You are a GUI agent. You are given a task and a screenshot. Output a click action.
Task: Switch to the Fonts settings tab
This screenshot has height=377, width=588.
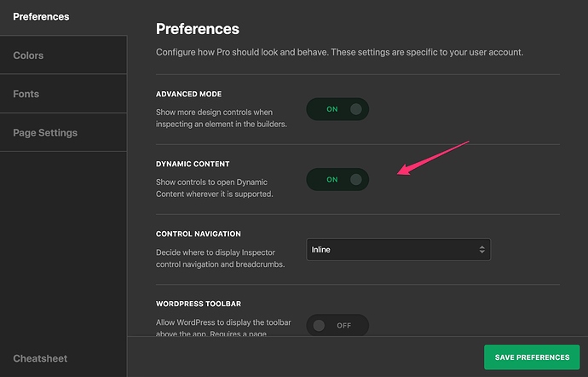26,94
